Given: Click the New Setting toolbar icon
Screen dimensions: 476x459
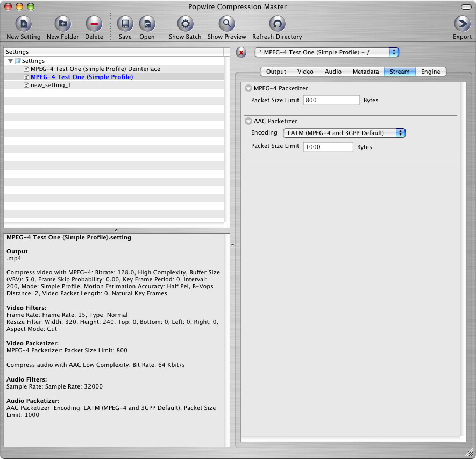Looking at the screenshot, I should (23, 24).
